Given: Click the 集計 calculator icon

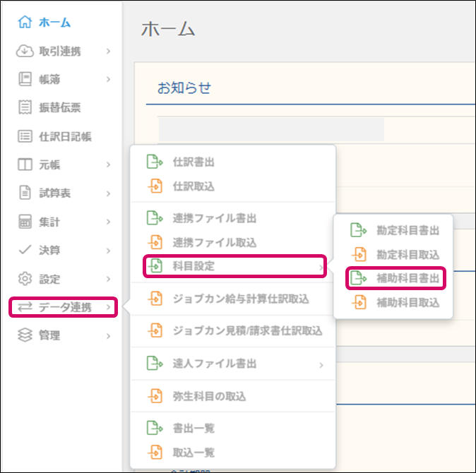Looking at the screenshot, I should point(25,222).
